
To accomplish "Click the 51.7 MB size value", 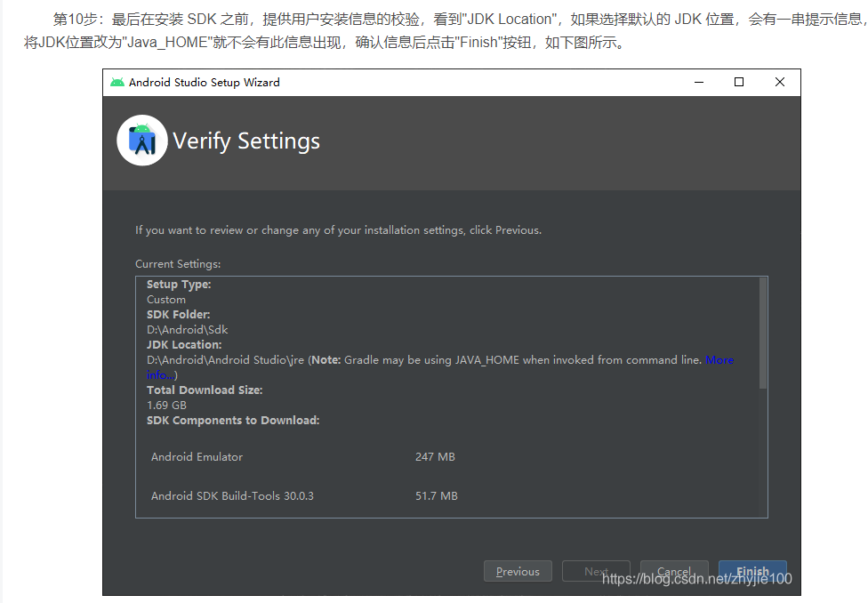I will coord(437,496).
